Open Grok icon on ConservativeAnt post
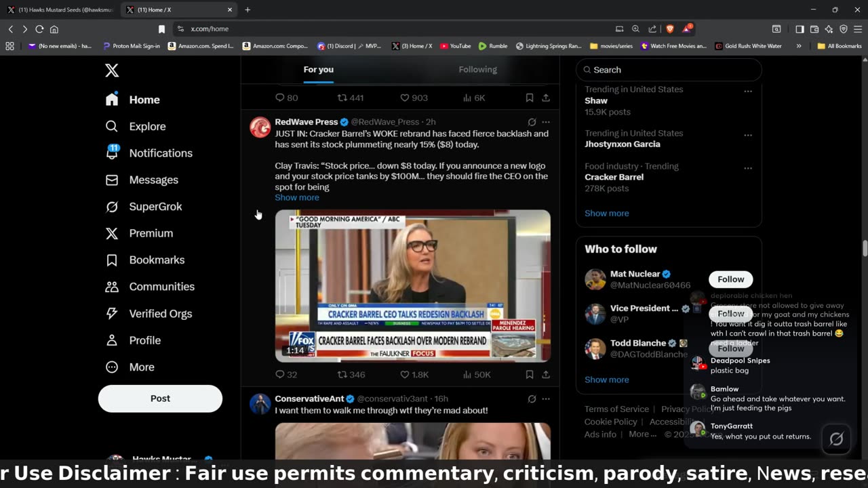The height and width of the screenshot is (488, 868). point(532,399)
